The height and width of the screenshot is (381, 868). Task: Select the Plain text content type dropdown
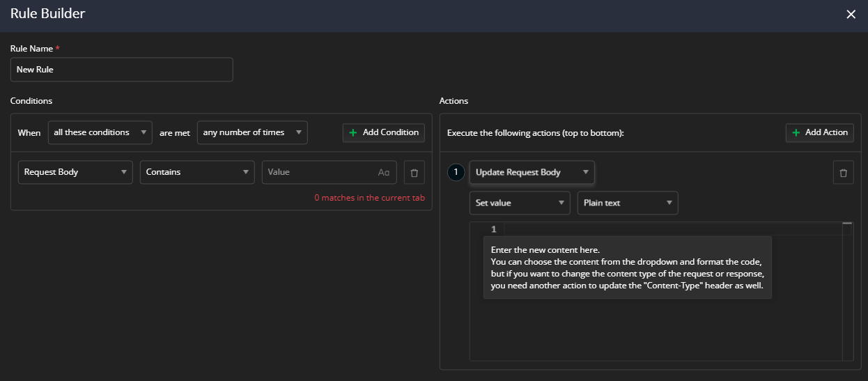[x=627, y=203]
